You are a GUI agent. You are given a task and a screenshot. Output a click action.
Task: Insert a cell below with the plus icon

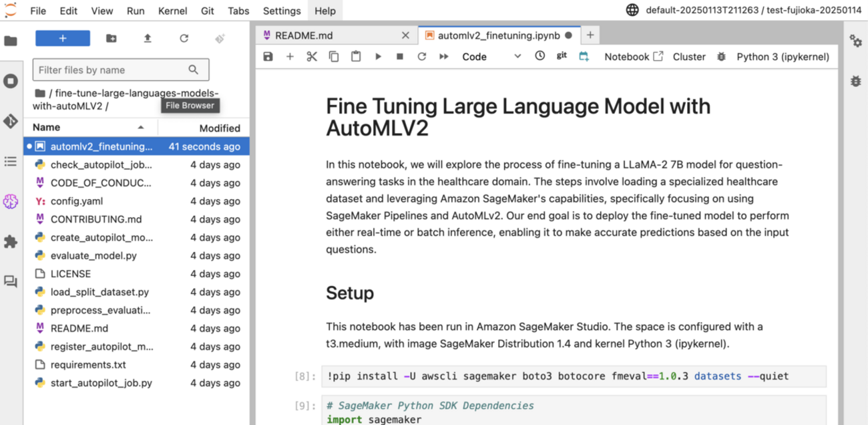[x=290, y=57]
